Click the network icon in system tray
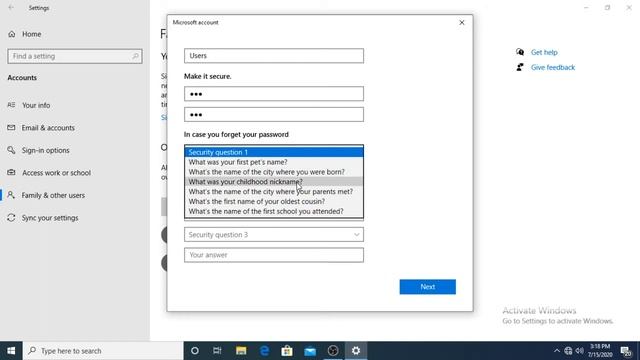This screenshot has height=360, width=640. pos(568,351)
